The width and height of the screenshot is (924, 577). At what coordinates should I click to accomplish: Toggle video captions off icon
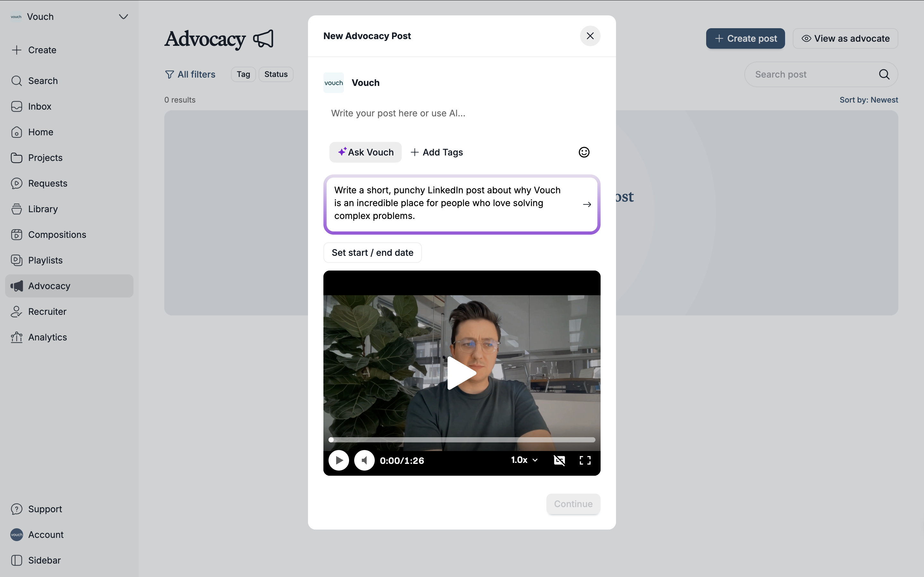point(559,460)
